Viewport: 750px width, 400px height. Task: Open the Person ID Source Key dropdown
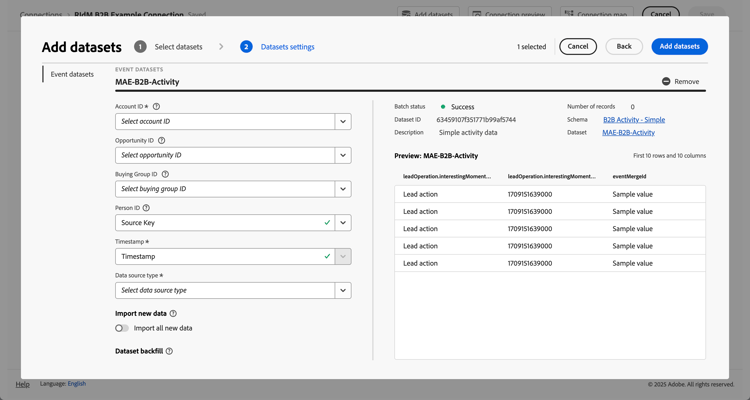[x=342, y=223]
